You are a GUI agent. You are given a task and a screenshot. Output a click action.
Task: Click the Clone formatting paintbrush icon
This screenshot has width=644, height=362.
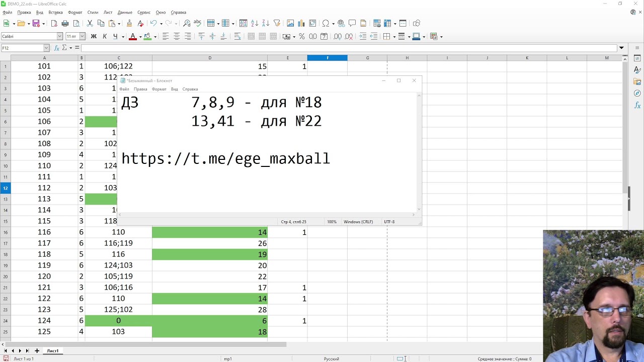click(x=129, y=23)
